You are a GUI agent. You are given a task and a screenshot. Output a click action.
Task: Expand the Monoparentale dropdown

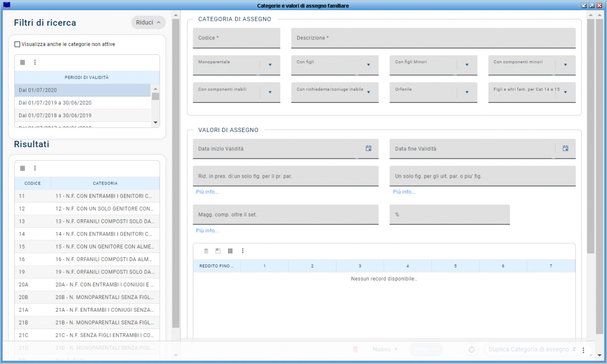click(270, 65)
